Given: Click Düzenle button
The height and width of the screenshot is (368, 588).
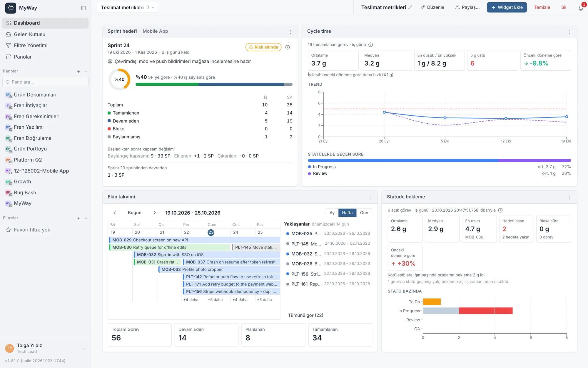Looking at the screenshot, I should [x=432, y=7].
